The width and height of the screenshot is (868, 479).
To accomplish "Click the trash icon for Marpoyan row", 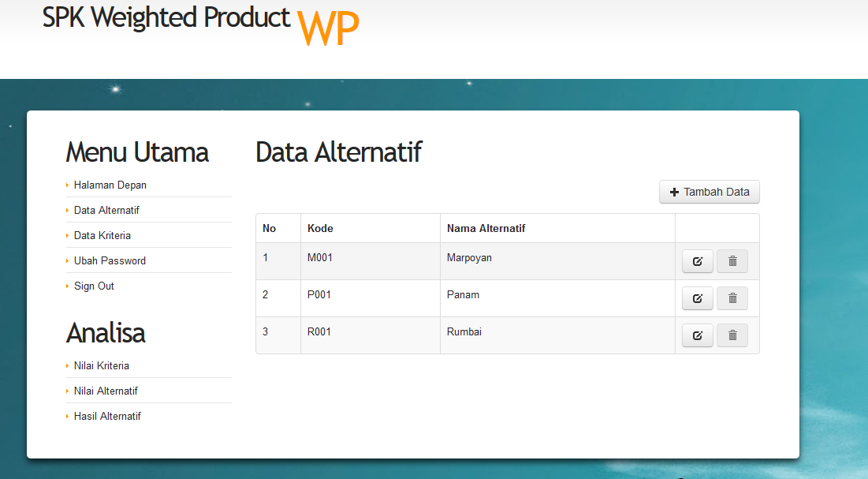I will pyautogui.click(x=732, y=261).
